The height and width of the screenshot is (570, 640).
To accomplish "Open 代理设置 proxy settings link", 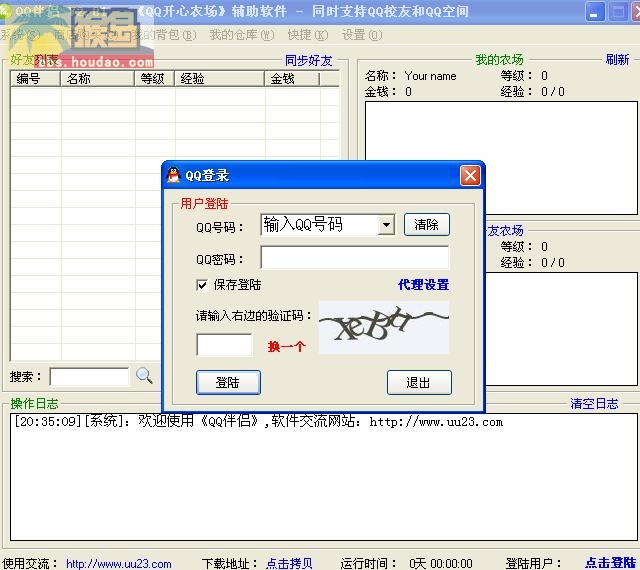I will coord(423,285).
